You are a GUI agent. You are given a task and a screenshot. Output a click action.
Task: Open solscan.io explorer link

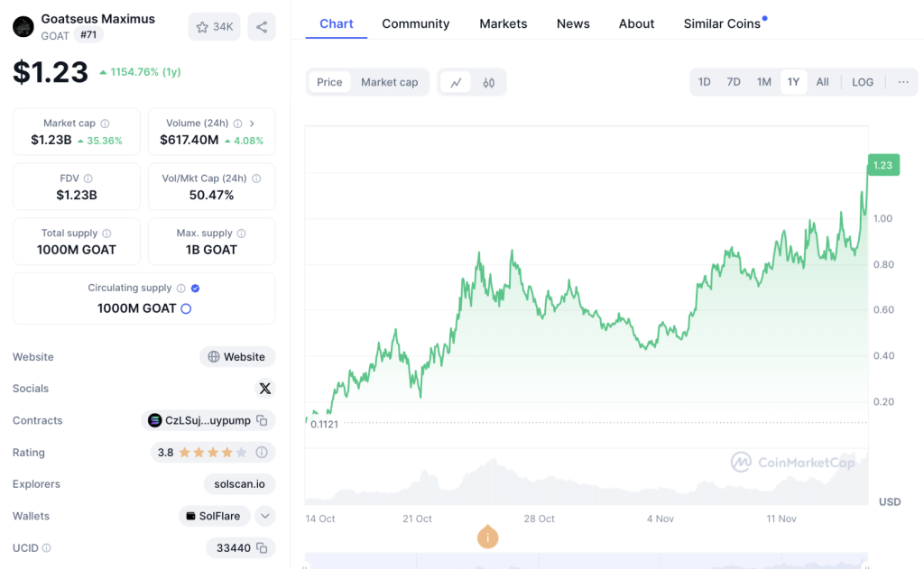239,484
